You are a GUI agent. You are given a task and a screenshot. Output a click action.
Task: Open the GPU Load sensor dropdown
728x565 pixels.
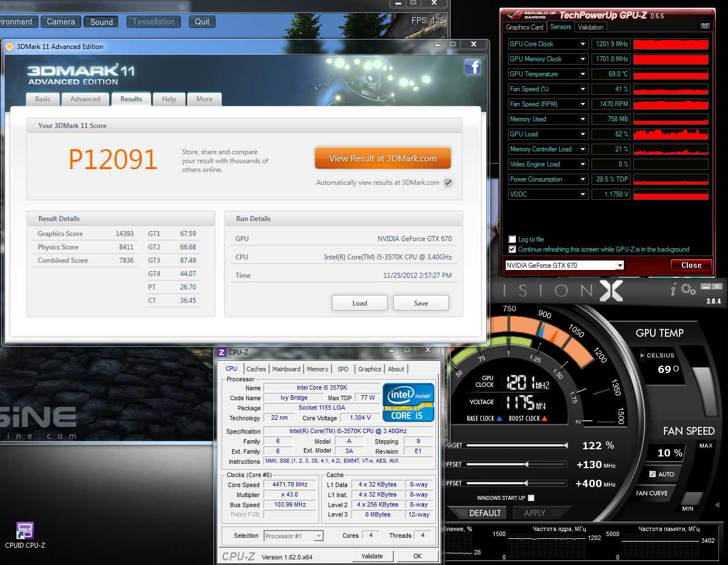click(583, 134)
